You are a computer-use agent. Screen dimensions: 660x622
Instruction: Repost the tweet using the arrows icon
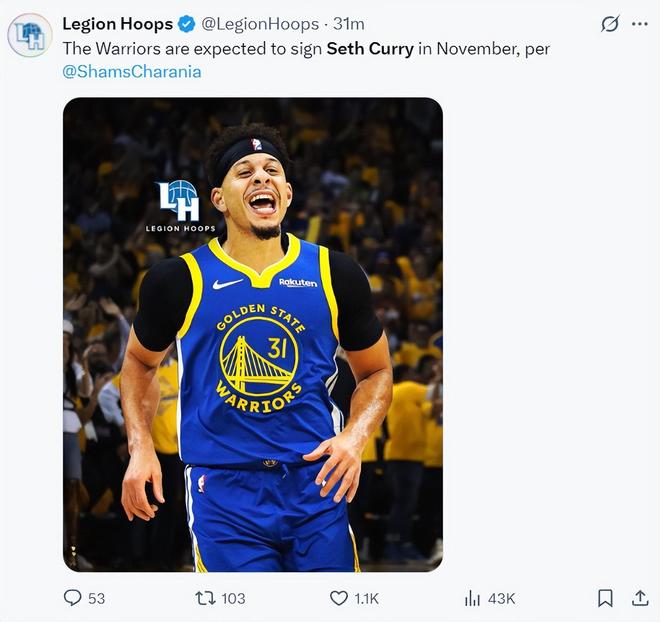203,598
